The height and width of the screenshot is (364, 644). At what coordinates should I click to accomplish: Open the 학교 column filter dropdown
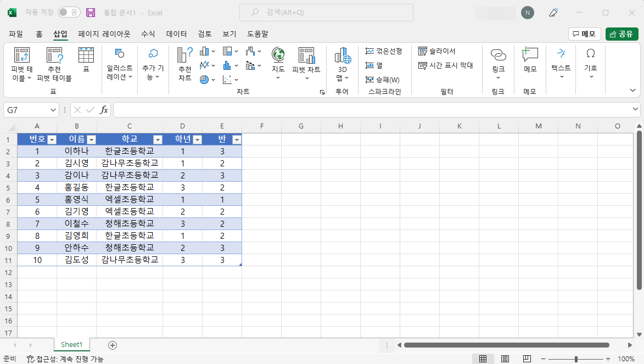[x=158, y=139]
